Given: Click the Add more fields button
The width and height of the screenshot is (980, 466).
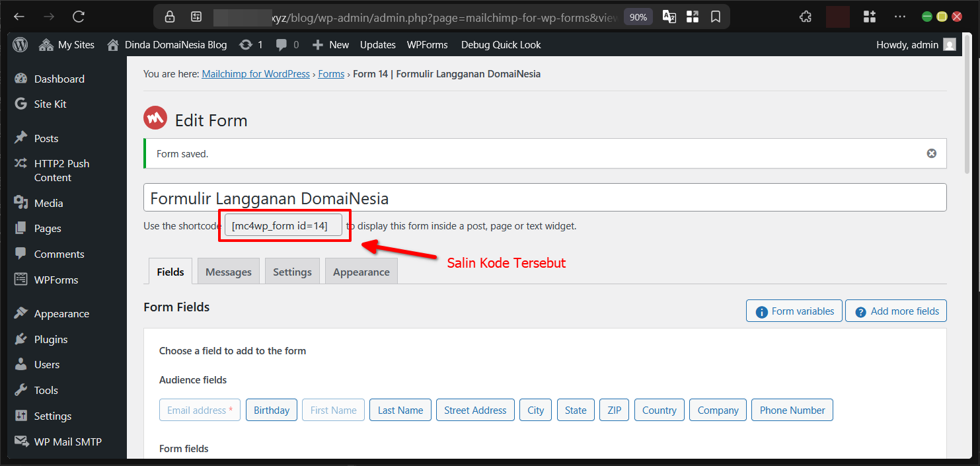Looking at the screenshot, I should pyautogui.click(x=896, y=311).
